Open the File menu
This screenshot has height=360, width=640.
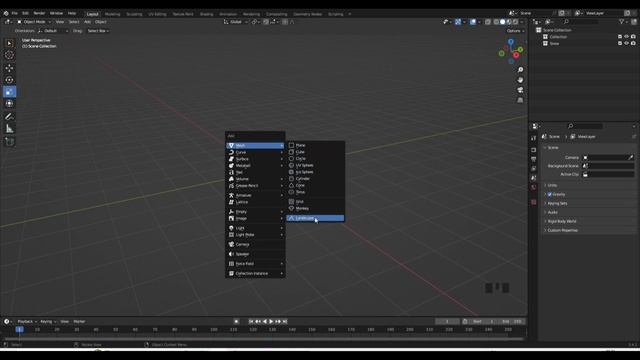14,13
